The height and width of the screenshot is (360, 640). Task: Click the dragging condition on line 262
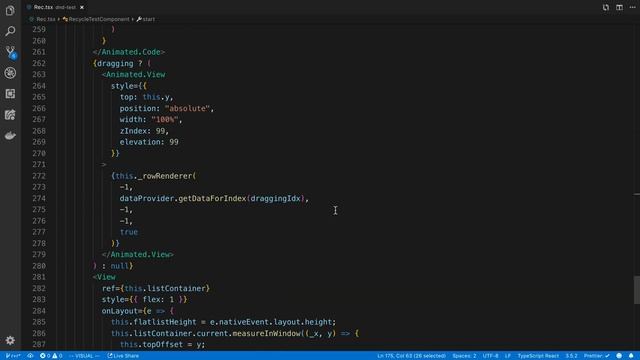point(115,64)
